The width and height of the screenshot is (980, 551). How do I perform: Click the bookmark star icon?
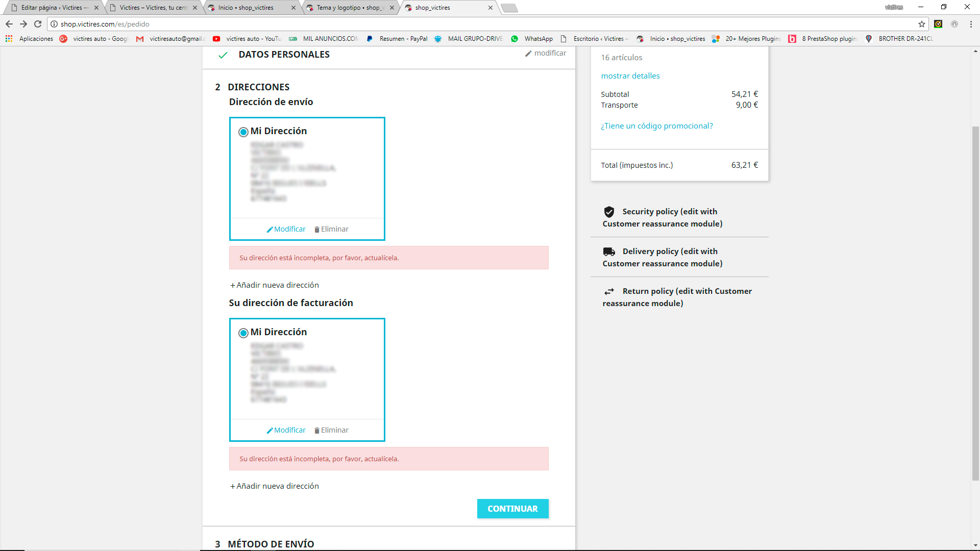click(921, 24)
